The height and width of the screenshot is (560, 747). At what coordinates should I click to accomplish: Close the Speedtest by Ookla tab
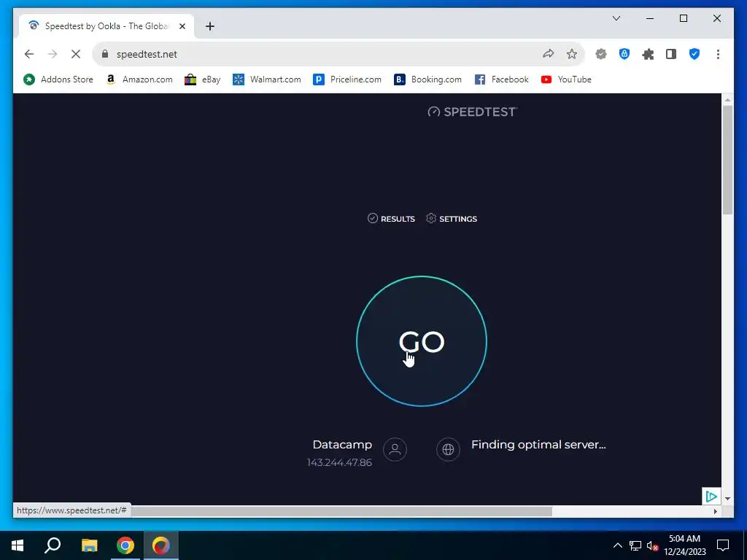[182, 26]
